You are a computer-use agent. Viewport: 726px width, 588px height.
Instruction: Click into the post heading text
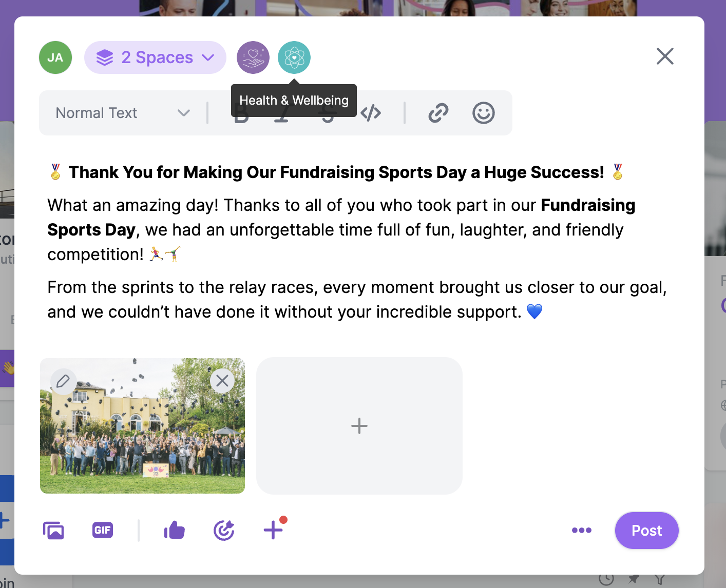click(336, 172)
